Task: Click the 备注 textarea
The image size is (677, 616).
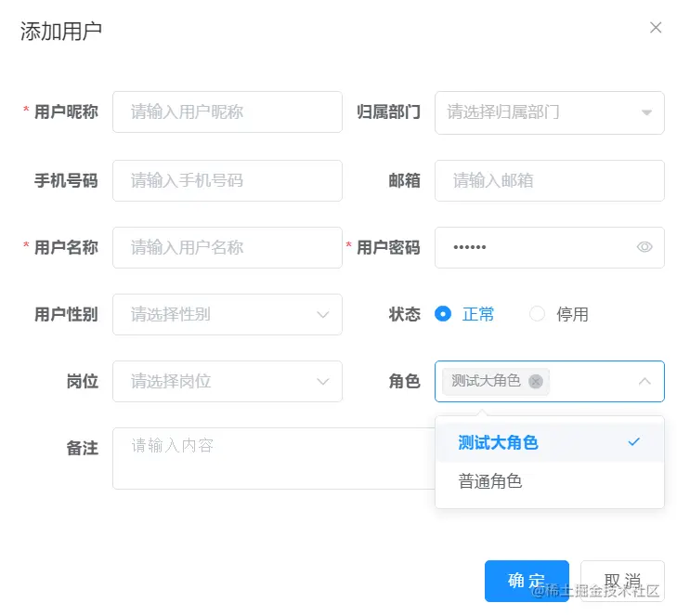Action: click(274, 458)
